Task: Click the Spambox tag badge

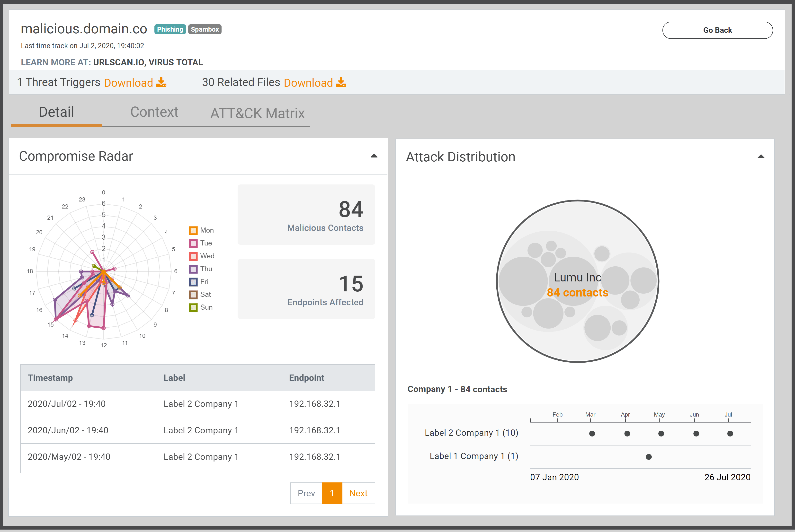Action: pos(205,29)
